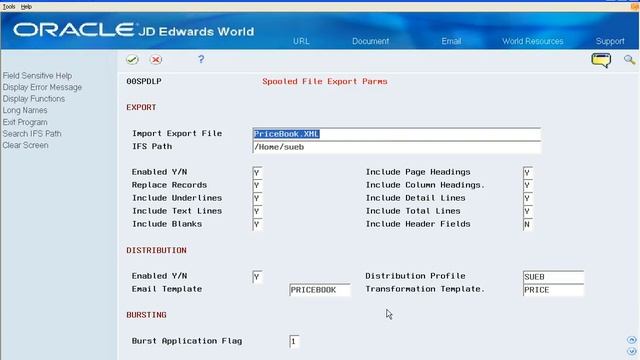Click Include Page Headings field
Screen dimensions: 640x360
[x=527, y=173]
